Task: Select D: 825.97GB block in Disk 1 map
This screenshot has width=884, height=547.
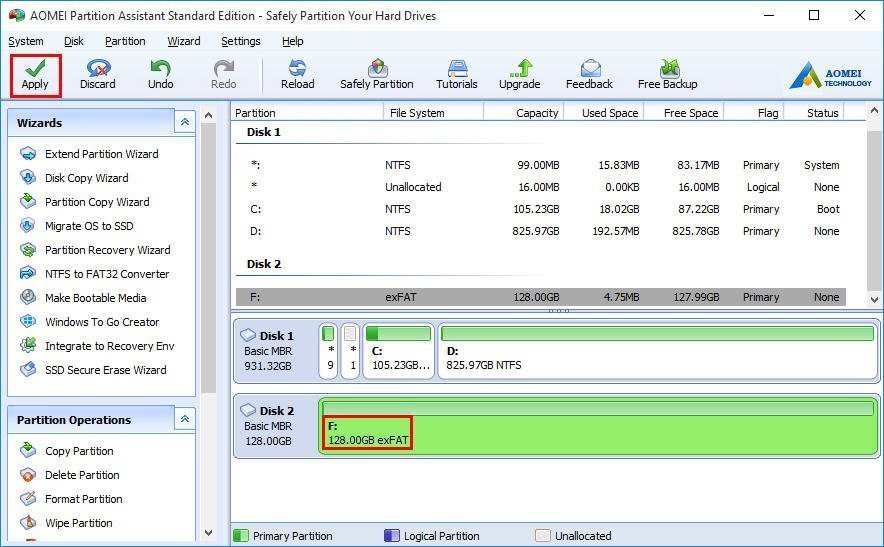Action: pyautogui.click(x=658, y=351)
